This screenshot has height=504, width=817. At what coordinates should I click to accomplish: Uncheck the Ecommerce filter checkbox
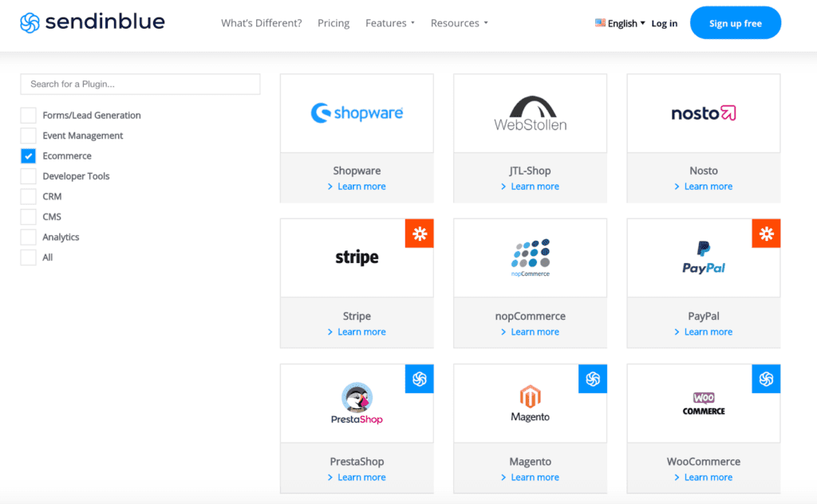pyautogui.click(x=28, y=156)
